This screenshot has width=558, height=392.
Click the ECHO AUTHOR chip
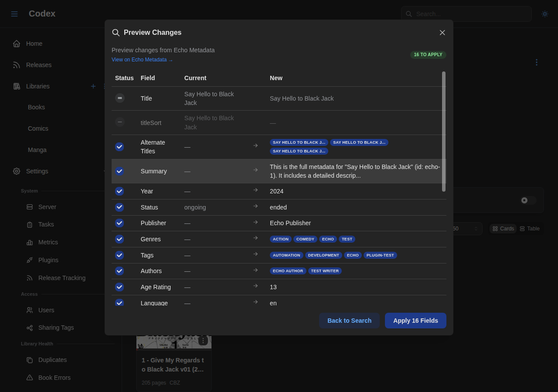tap(288, 271)
